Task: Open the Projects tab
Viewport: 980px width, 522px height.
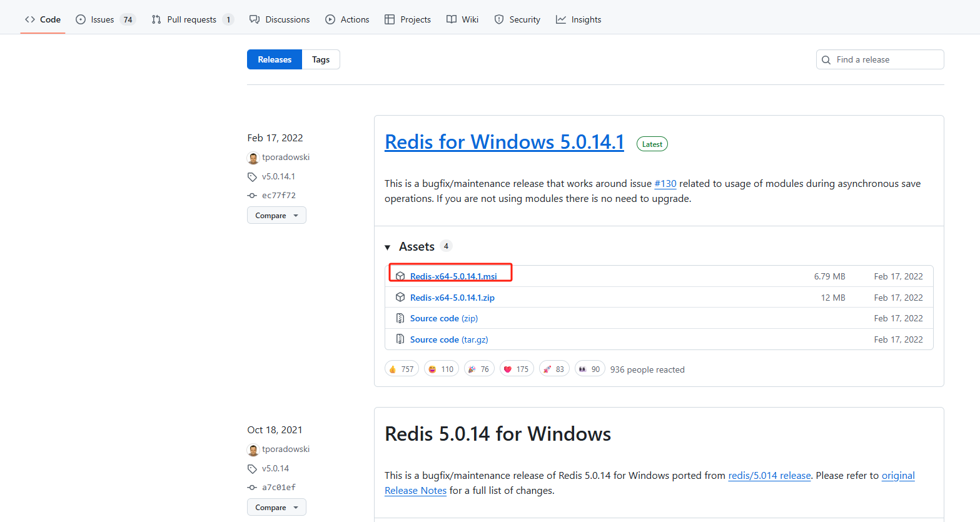Action: pyautogui.click(x=408, y=19)
